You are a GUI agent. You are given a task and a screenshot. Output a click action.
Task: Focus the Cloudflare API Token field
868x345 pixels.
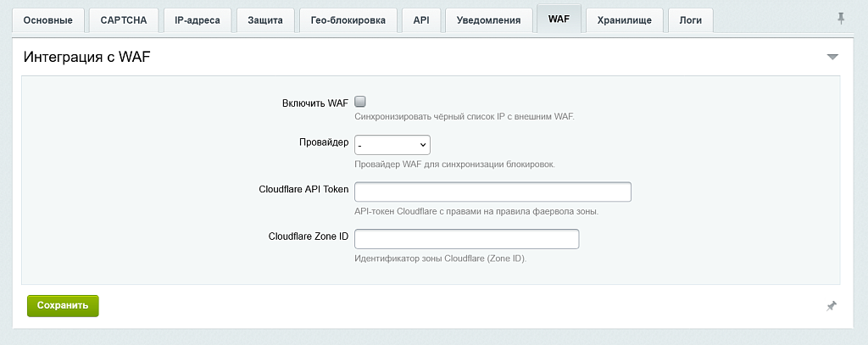tap(492, 192)
